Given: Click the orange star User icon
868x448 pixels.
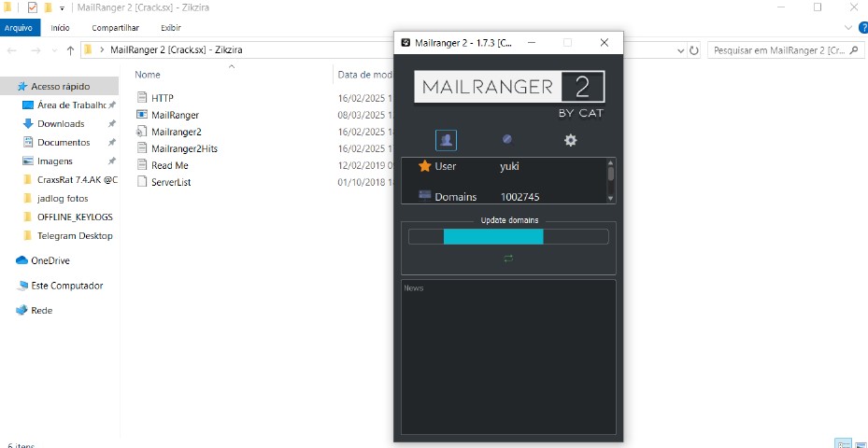Looking at the screenshot, I should coord(424,166).
